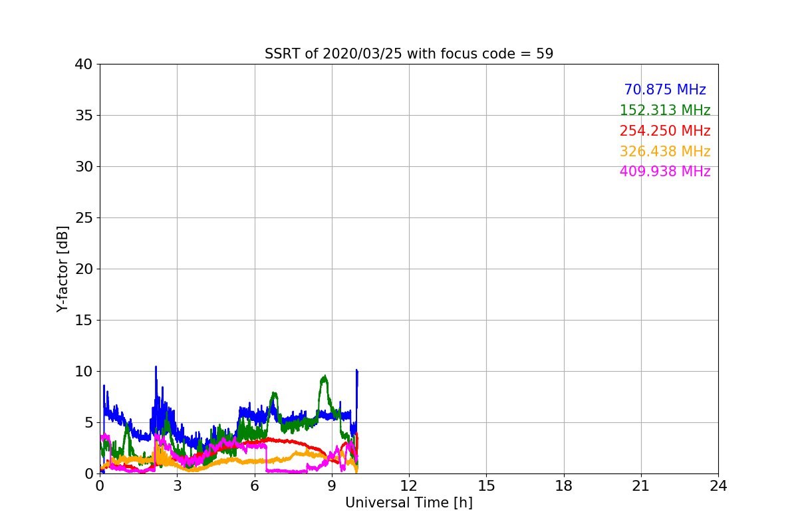Screen dimensions: 798x532
Task: Click the y-axis tick label 25
Action: [84, 218]
